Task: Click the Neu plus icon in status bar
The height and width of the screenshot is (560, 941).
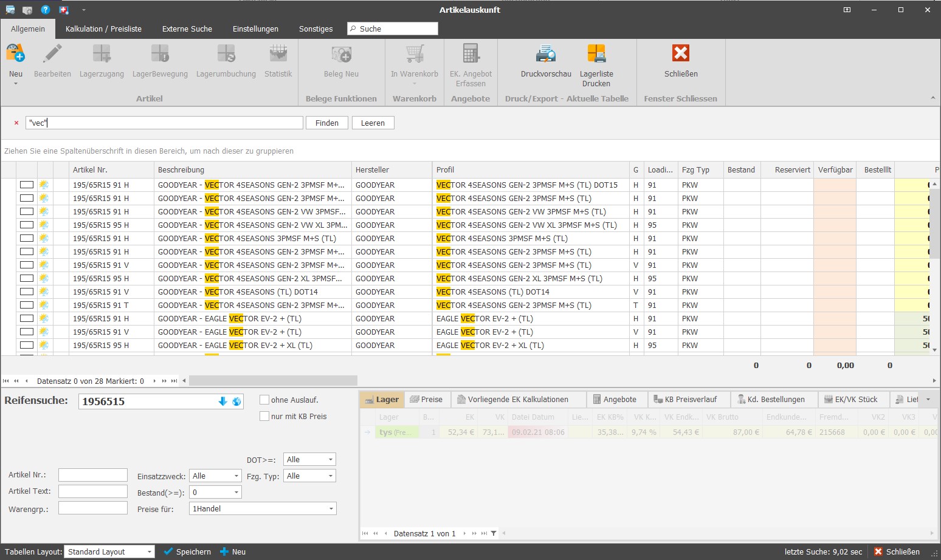Action: (x=224, y=551)
